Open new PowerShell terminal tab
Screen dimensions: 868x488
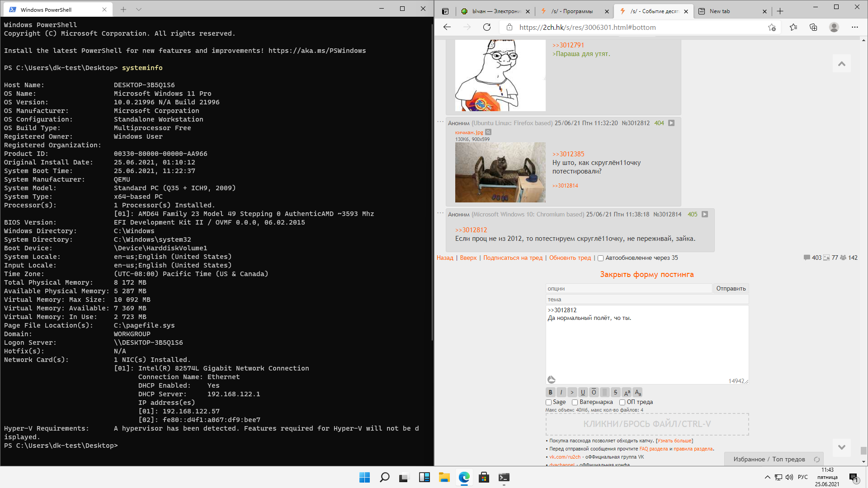point(123,9)
